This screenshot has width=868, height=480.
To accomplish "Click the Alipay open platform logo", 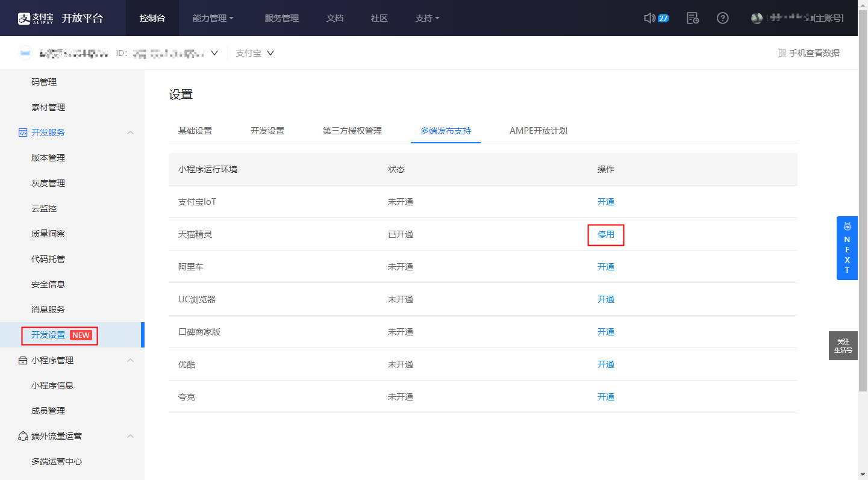I will click(x=60, y=18).
